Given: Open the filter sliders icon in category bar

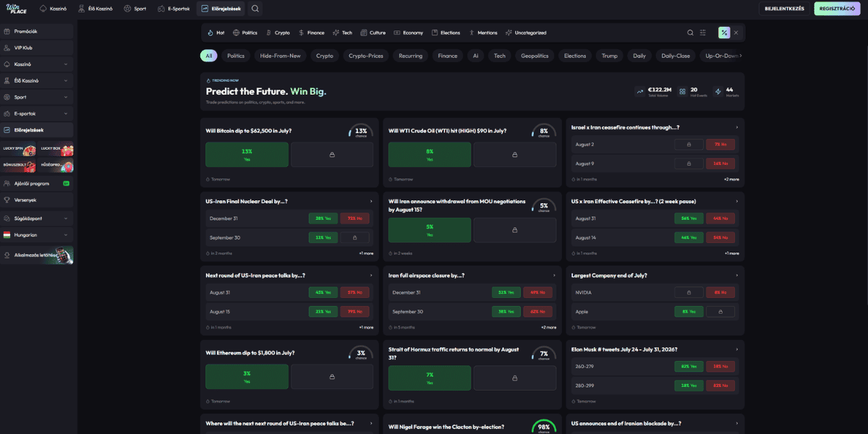Looking at the screenshot, I should [x=703, y=33].
